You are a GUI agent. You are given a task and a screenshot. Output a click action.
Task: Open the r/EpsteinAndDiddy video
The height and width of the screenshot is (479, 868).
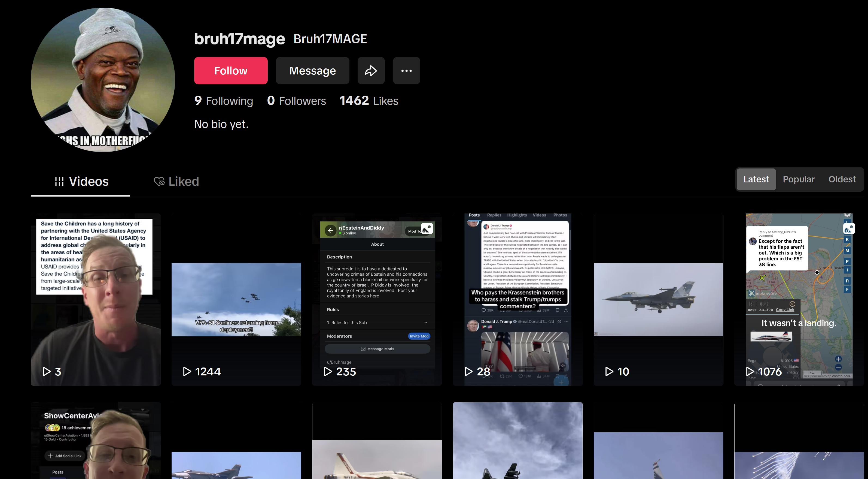point(377,299)
